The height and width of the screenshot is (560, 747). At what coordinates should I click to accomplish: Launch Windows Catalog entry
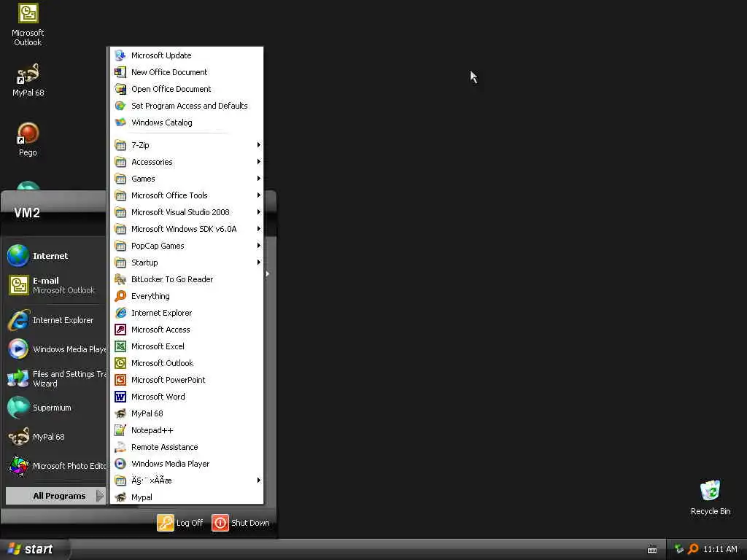tap(186, 122)
